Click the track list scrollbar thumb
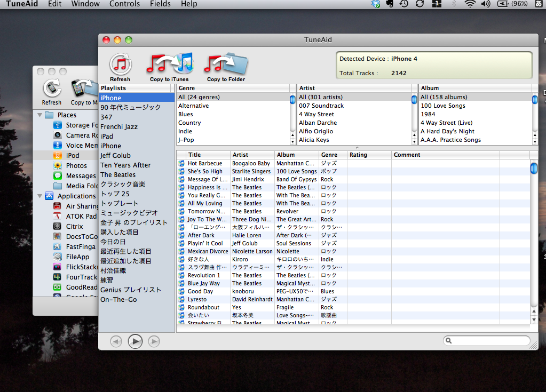 tap(534, 168)
